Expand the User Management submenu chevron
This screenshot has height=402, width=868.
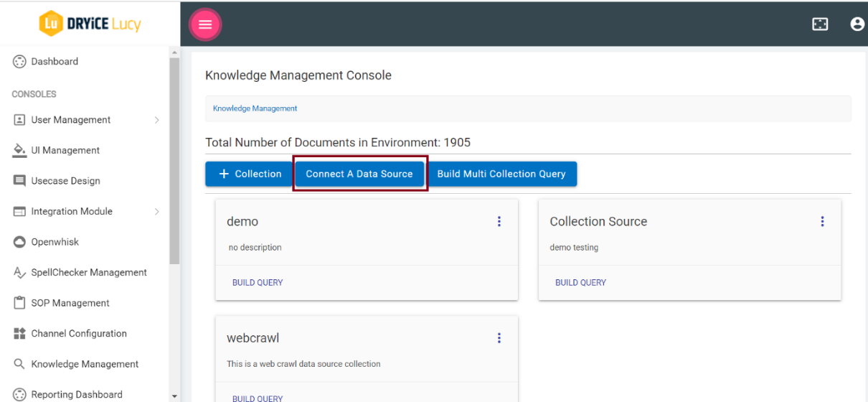tap(156, 120)
